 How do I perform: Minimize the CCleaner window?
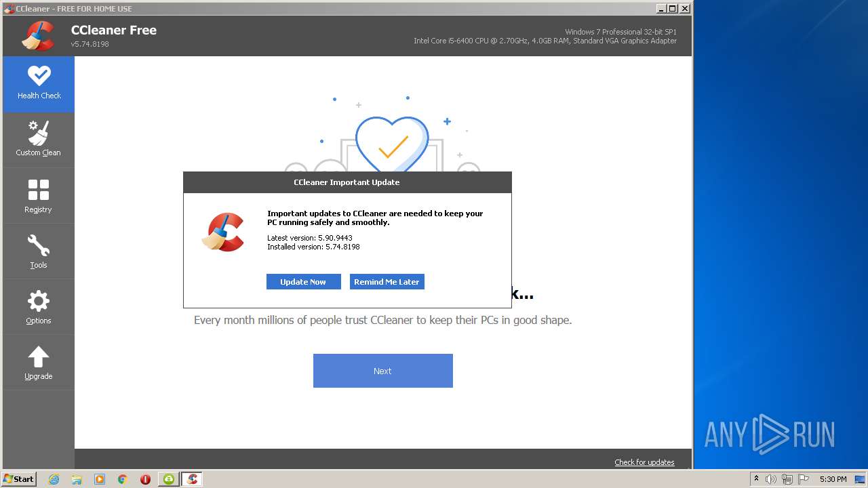pyautogui.click(x=661, y=8)
